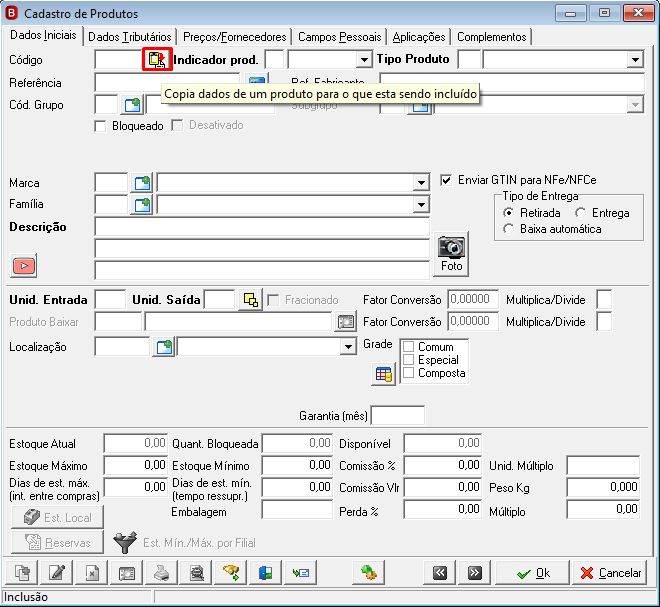Go to previous record with double-left arrow
Image resolution: width=660 pixels, height=607 pixels.
point(440,573)
